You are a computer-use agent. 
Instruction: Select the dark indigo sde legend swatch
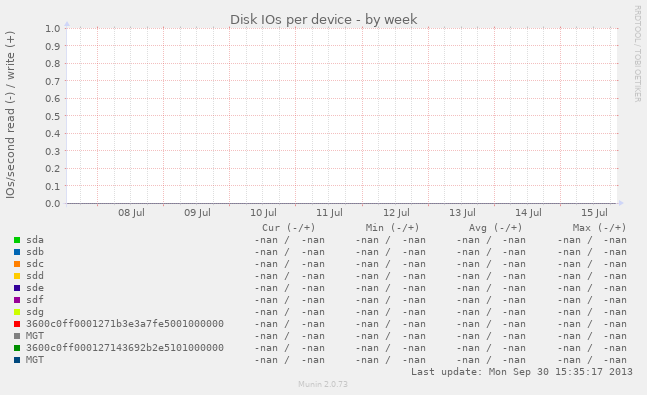point(17,288)
